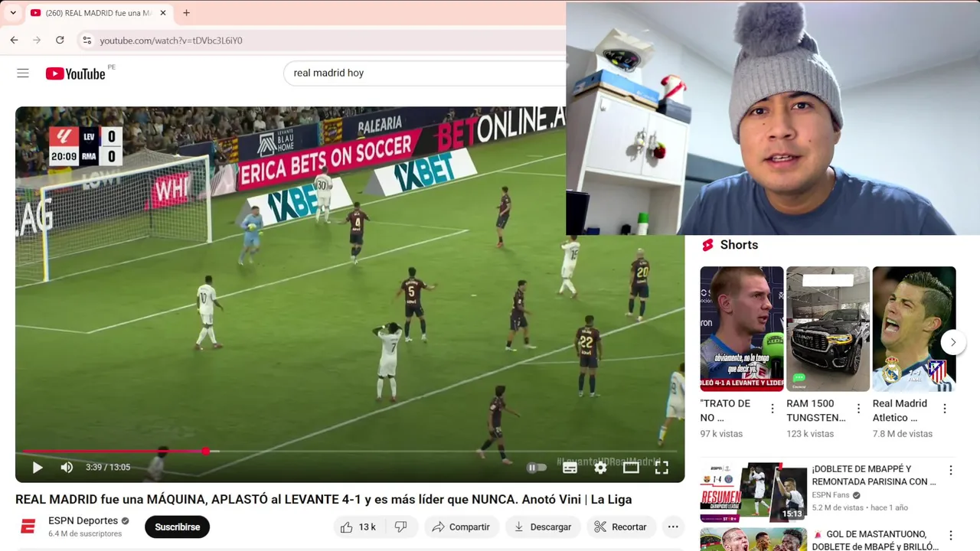The image size is (980, 551).
Task: Select the REAL MADRID fue una browser tab
Action: pos(98,13)
